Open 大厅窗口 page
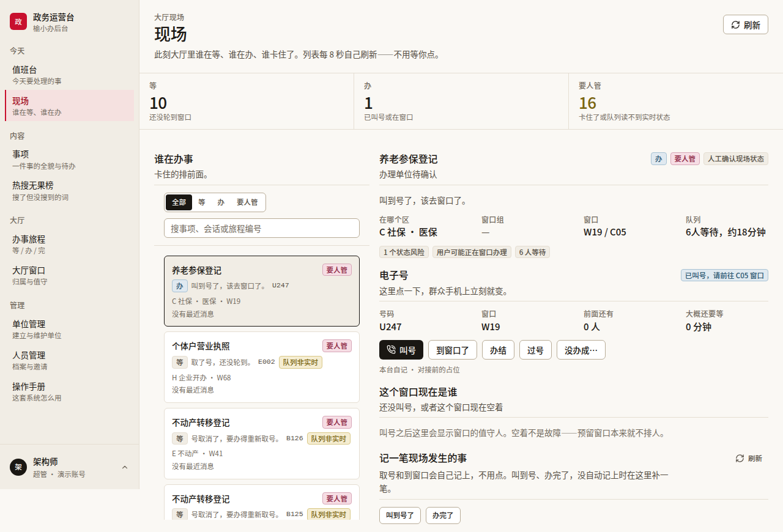The height and width of the screenshot is (532, 783). point(69,275)
